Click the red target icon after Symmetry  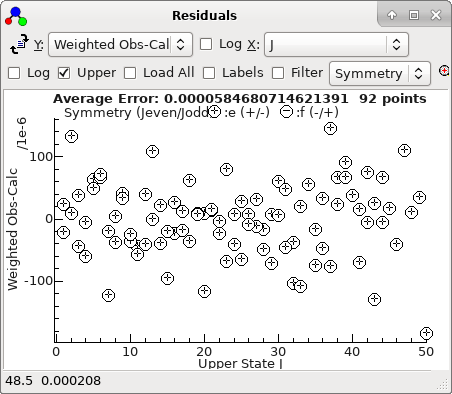[444, 71]
